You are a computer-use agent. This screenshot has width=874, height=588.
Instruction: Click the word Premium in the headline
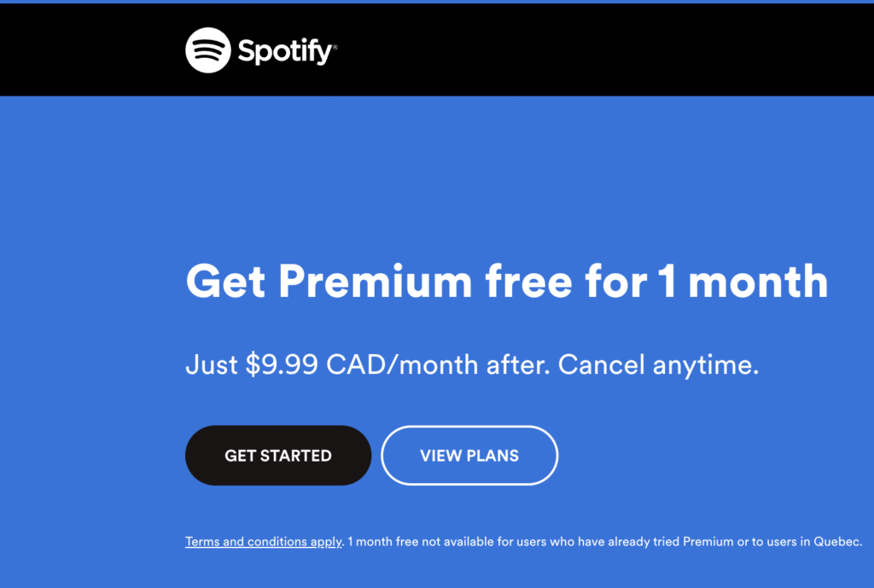point(376,282)
